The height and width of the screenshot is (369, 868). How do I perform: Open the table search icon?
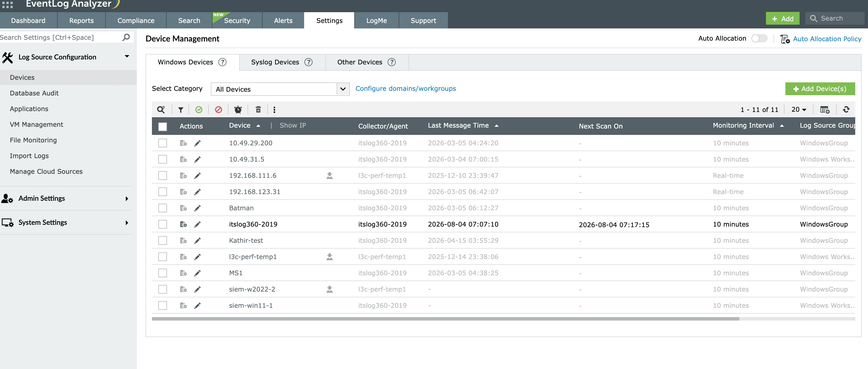tap(161, 110)
